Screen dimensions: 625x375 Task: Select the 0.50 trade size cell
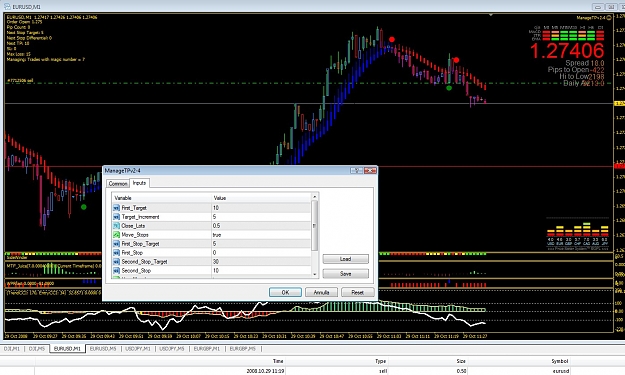(462, 371)
